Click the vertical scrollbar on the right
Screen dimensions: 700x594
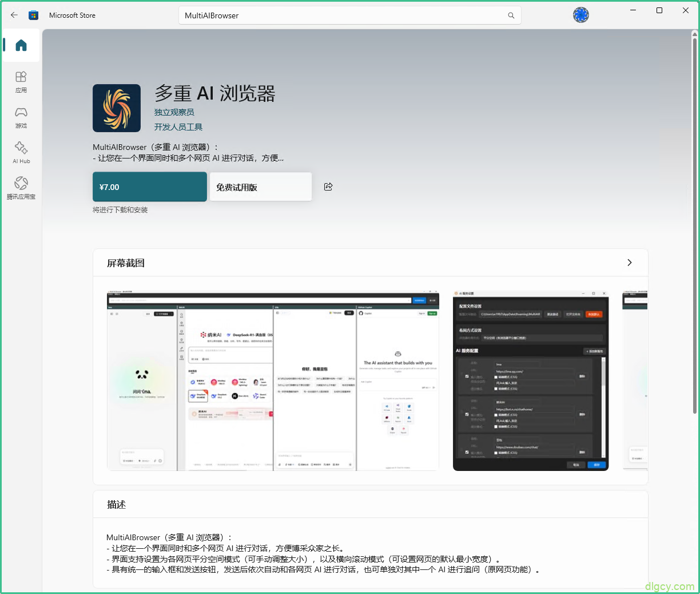click(694, 223)
